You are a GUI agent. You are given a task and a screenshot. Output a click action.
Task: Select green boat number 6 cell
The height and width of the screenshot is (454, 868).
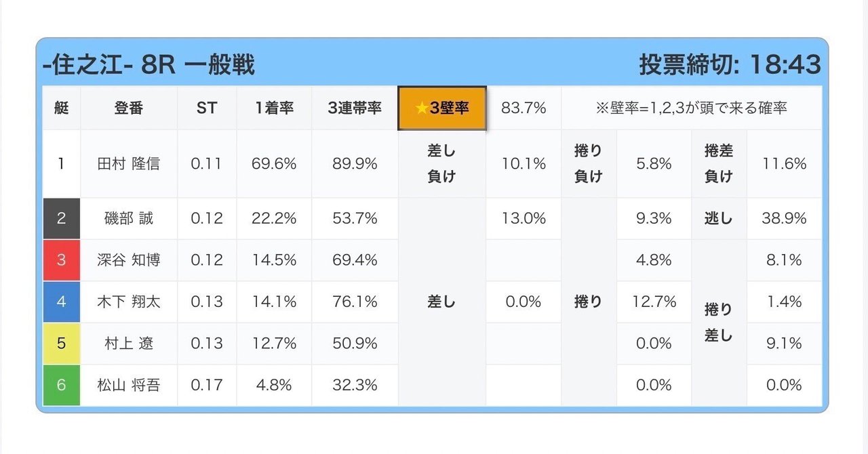61,385
